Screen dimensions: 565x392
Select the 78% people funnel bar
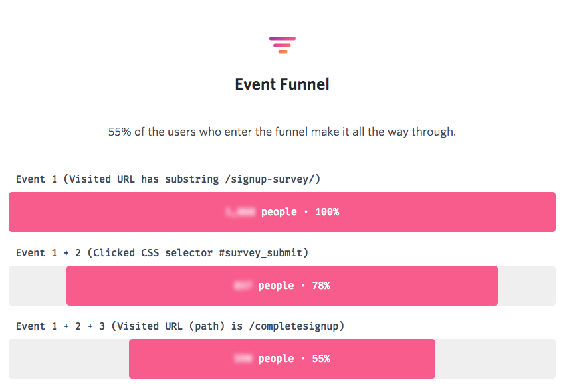(x=282, y=286)
